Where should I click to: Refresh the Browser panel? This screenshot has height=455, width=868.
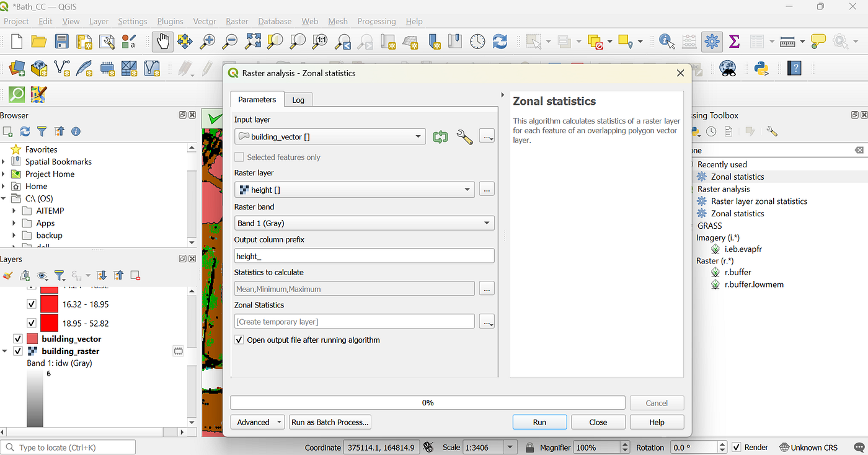point(25,131)
